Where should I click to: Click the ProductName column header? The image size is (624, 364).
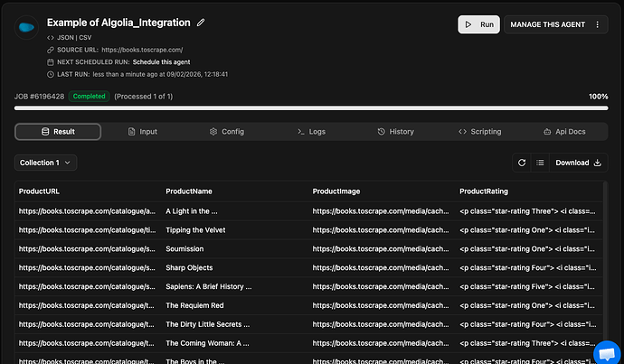tap(189, 191)
